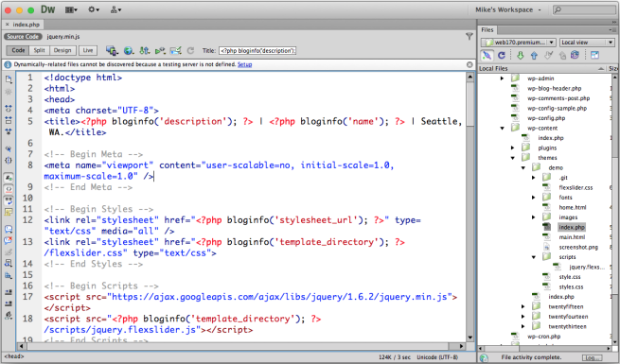
Task: Open the jquery.min.js related file
Action: 63,37
